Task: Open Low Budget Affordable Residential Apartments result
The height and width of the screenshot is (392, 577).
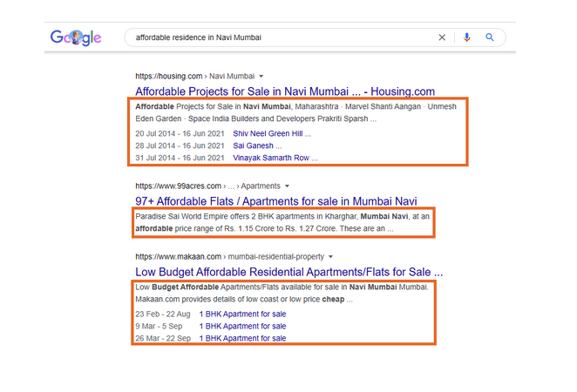Action: coord(288,271)
